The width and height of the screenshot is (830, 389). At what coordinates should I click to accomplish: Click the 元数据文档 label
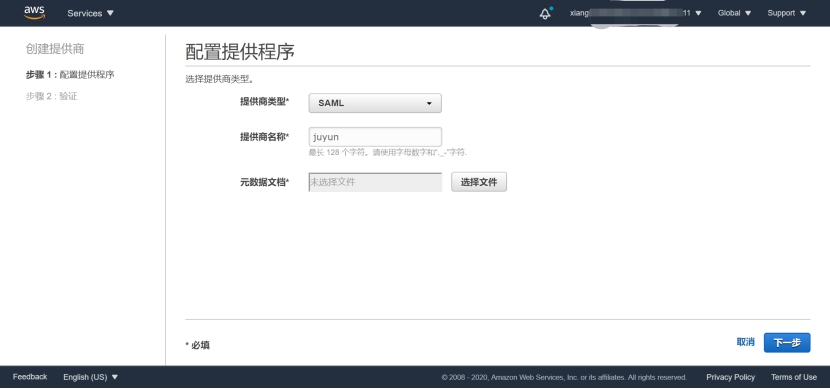pos(265,183)
